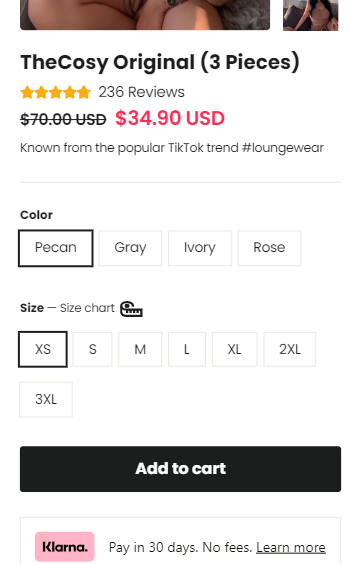Image resolution: width=362 pixels, height=564 pixels.
Task: Choose size XL
Action: pos(235,349)
